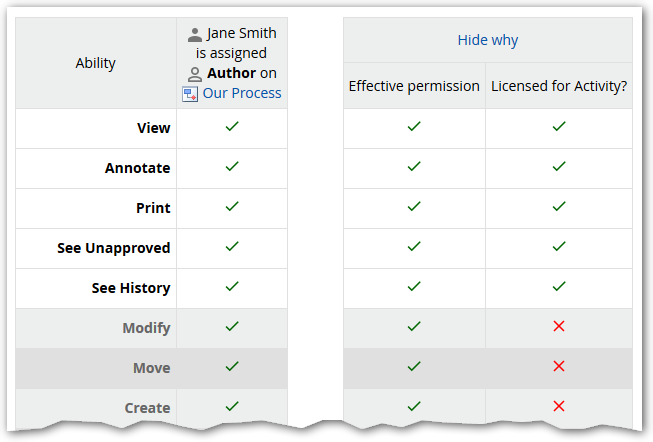Image resolution: width=653 pixels, height=442 pixels.
Task: Select the Create ability row label
Action: pyautogui.click(x=147, y=408)
